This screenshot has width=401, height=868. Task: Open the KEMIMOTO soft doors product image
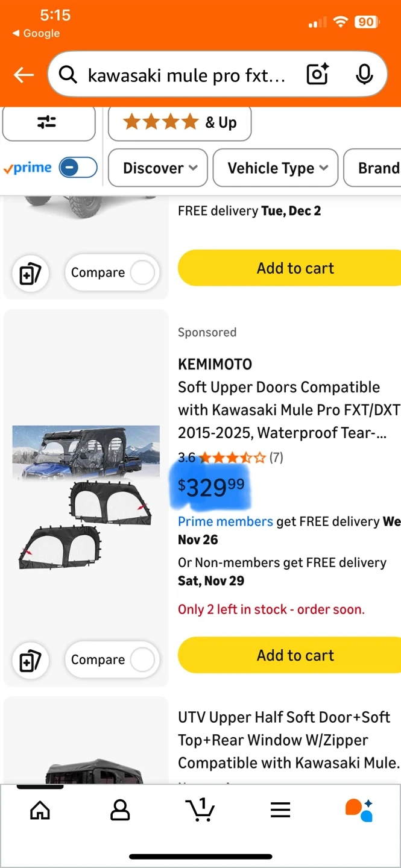pos(86,495)
